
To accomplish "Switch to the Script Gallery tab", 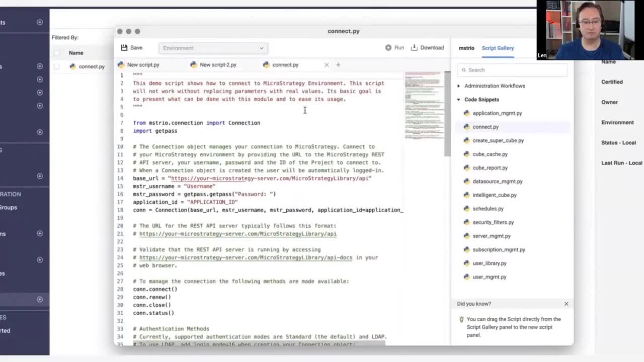I will pos(498,48).
